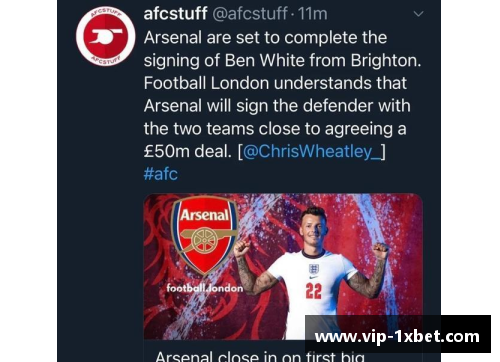
Task: Click the England badge on the jersey
Action: (x=314, y=269)
